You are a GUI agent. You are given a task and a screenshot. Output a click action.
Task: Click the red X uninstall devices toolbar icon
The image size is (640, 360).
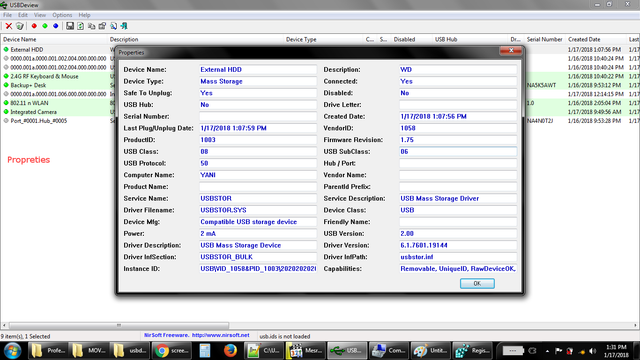pos(9,26)
